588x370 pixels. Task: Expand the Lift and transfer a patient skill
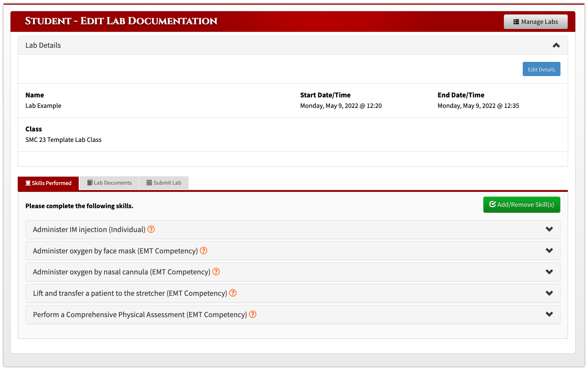(550, 293)
